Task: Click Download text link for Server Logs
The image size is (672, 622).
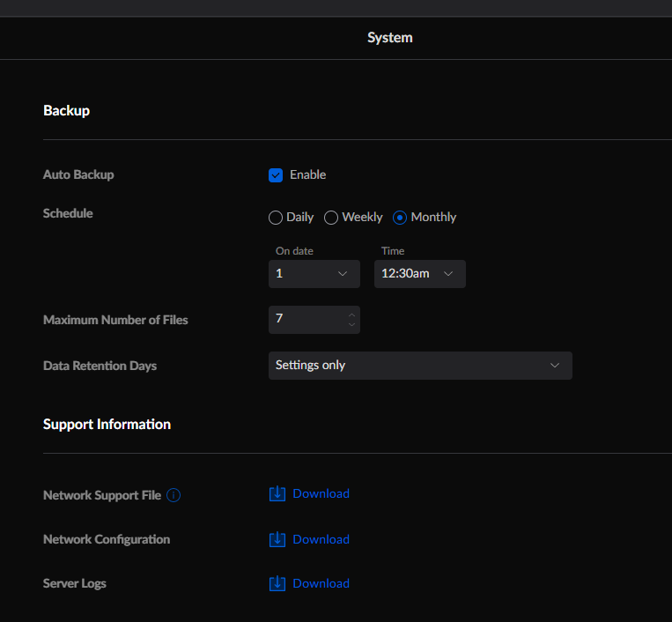Action: [321, 583]
